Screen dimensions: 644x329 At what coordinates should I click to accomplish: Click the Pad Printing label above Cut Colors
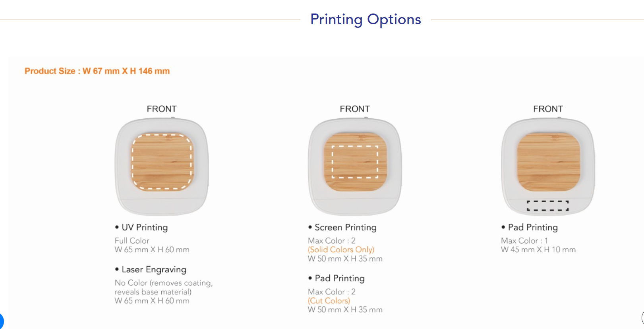tap(339, 278)
